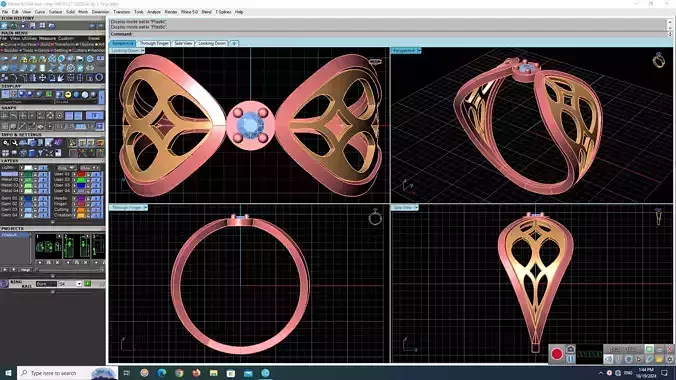Click the Task View icon on taskbar
Screen dimensions: 676x380
[x=127, y=373]
